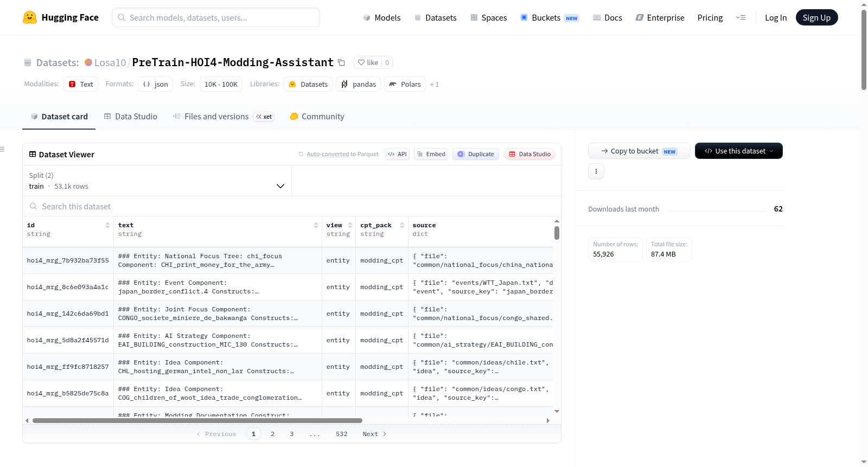Go to the Next table page
Viewport: 868px width, 467px height.
[374, 434]
